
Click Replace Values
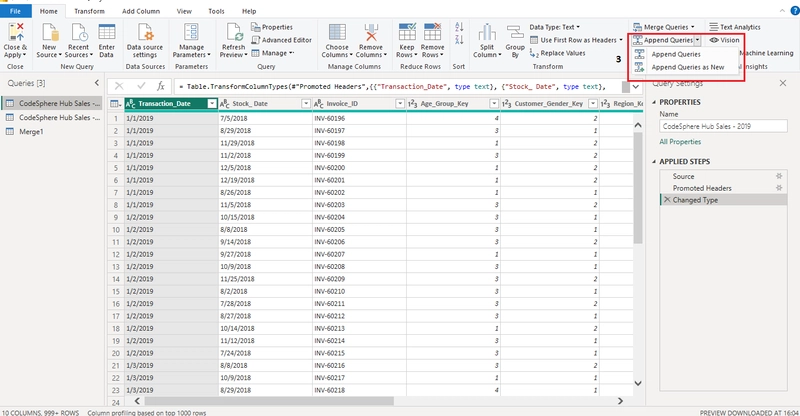click(557, 53)
